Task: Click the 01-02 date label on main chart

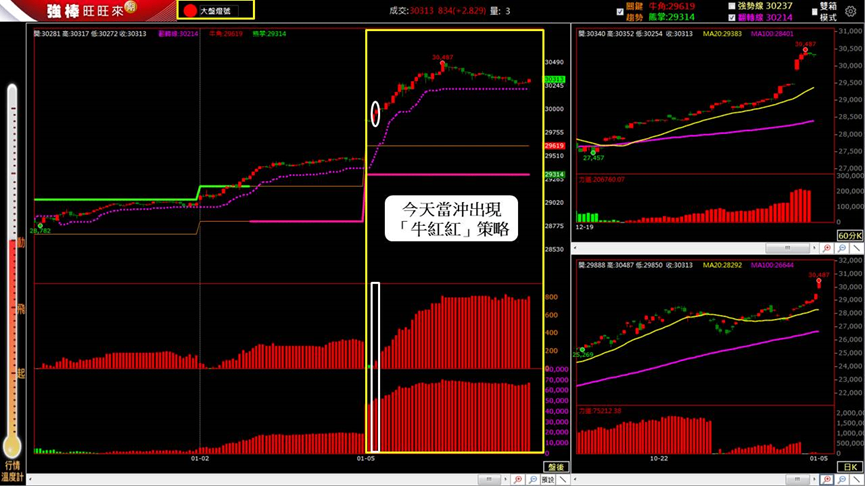Action: [x=200, y=458]
